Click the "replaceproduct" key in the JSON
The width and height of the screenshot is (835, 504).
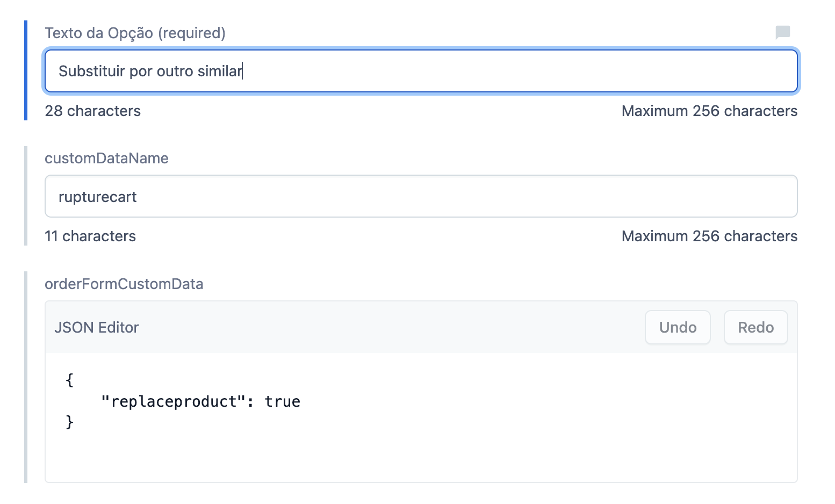(173, 402)
